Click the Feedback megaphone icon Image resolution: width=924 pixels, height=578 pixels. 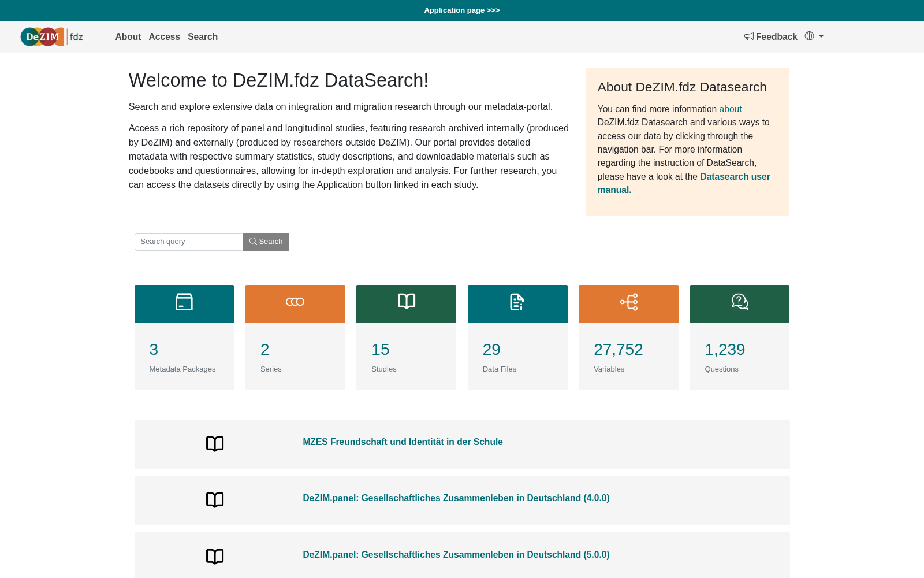[749, 36]
